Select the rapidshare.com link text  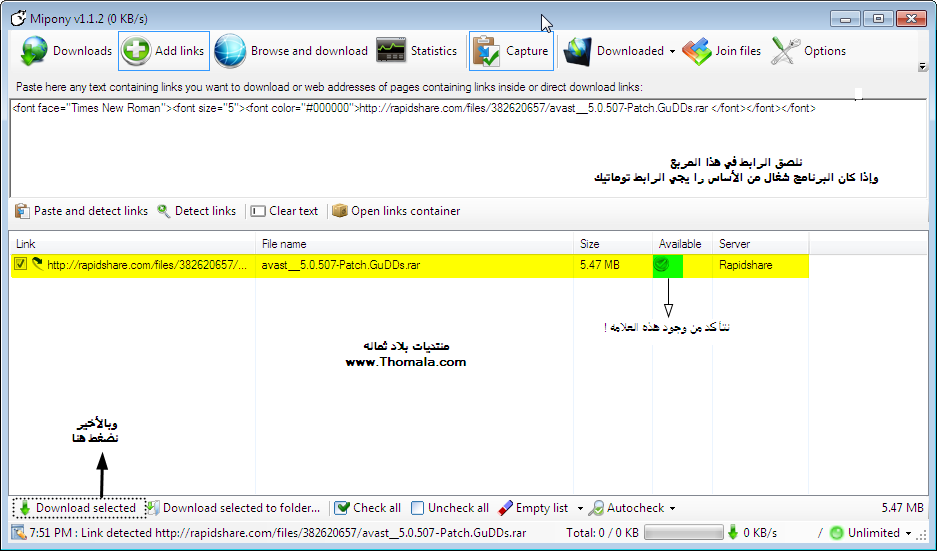click(x=146, y=265)
